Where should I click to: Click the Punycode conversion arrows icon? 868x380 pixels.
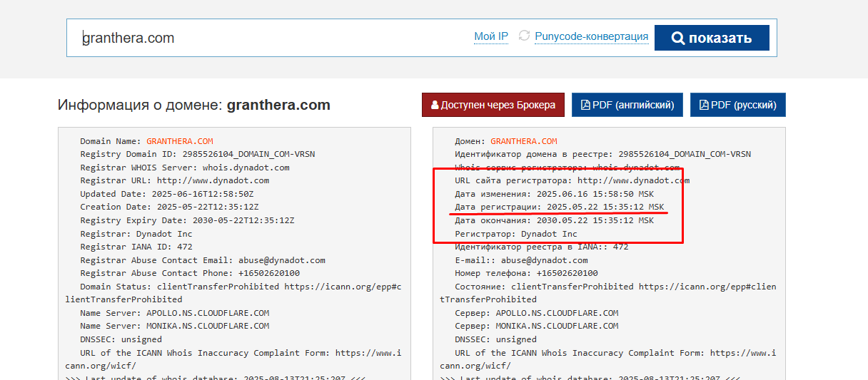coord(525,36)
